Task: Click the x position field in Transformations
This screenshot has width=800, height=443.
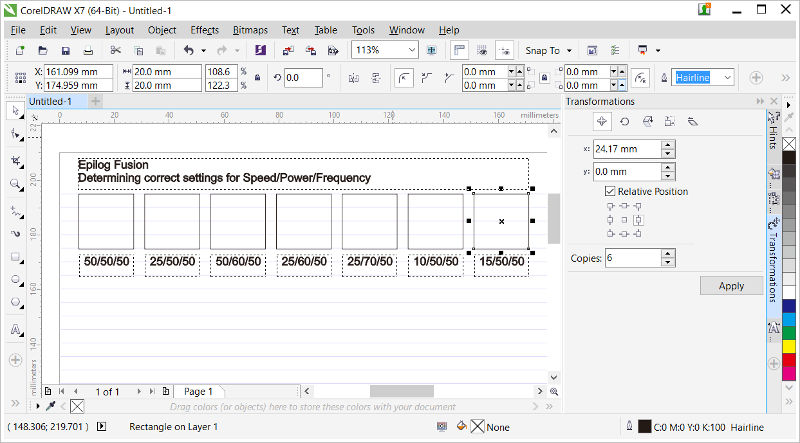Action: pos(627,149)
